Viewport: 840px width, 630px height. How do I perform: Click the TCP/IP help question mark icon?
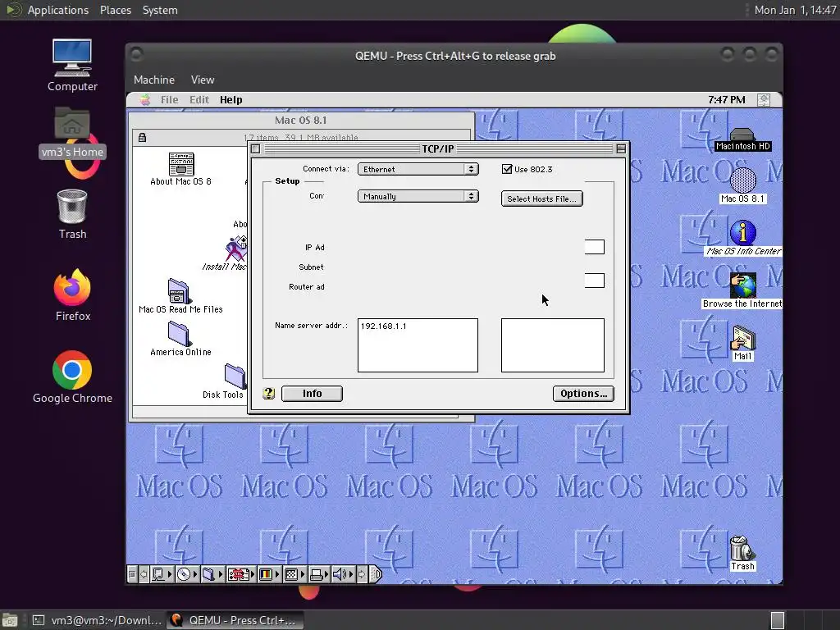click(x=269, y=394)
